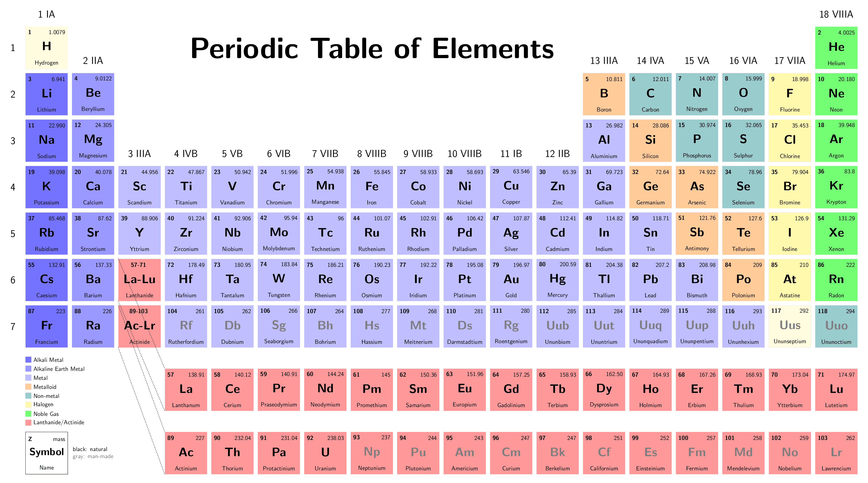Click the Fluorine halogen tile
Screen dimensions: 868x483
click(790, 94)
